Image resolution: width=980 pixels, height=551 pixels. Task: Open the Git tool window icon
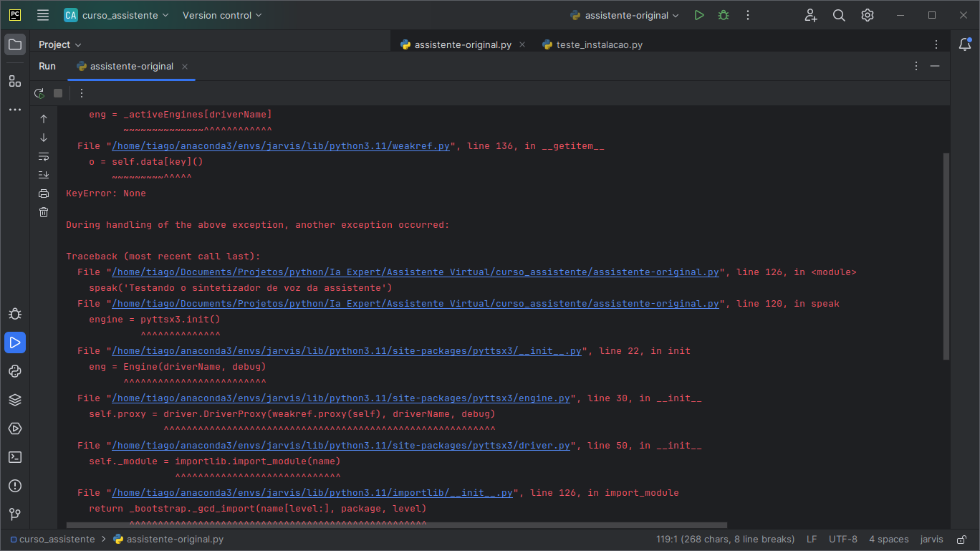(x=15, y=514)
